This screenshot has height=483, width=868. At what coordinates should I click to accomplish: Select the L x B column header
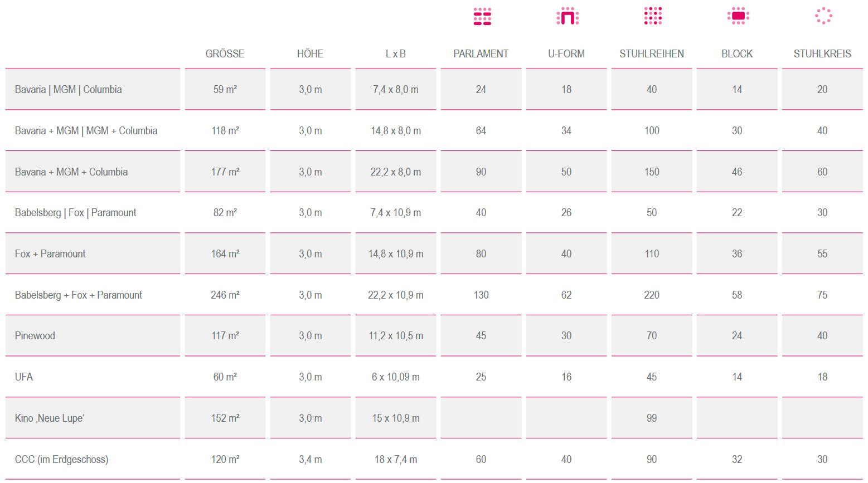tap(396, 54)
